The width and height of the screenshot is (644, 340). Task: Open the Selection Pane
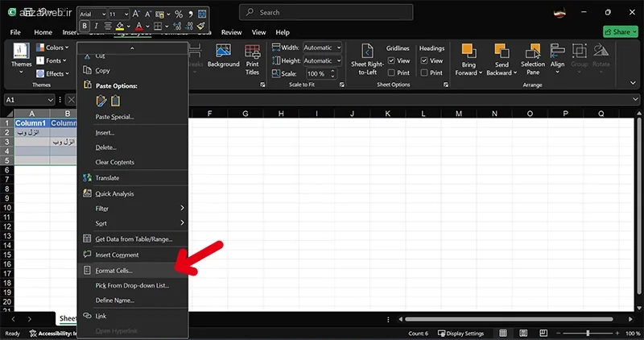click(533, 60)
